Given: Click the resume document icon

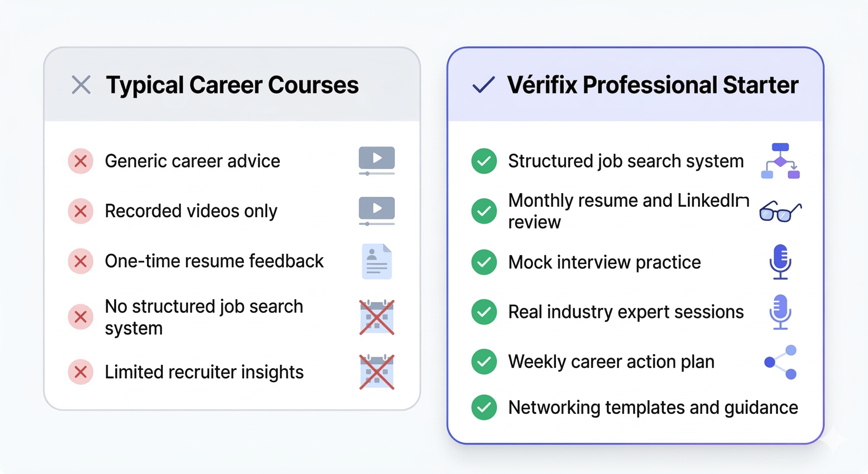Looking at the screenshot, I should point(377,261).
